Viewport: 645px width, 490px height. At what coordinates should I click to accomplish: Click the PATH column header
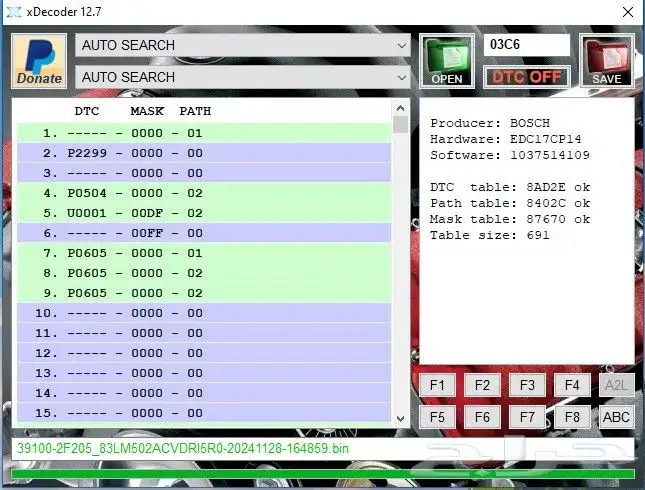pos(195,111)
